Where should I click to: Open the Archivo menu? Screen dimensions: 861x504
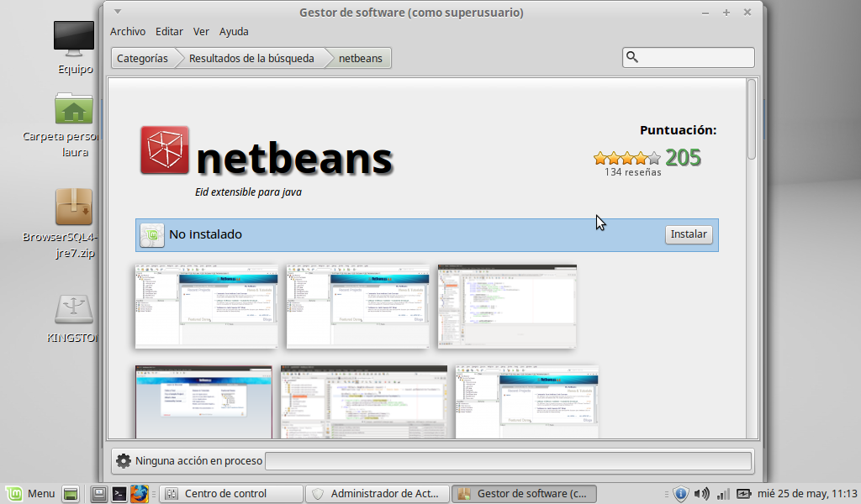coord(128,32)
